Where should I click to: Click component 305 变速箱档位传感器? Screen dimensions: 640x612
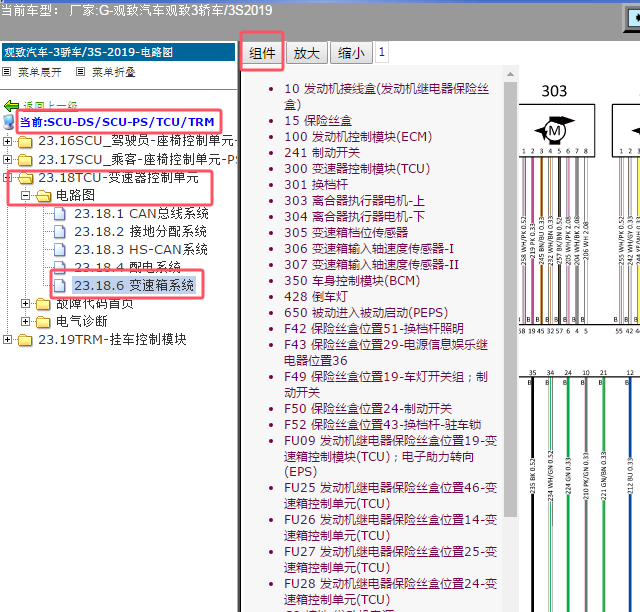click(x=346, y=232)
